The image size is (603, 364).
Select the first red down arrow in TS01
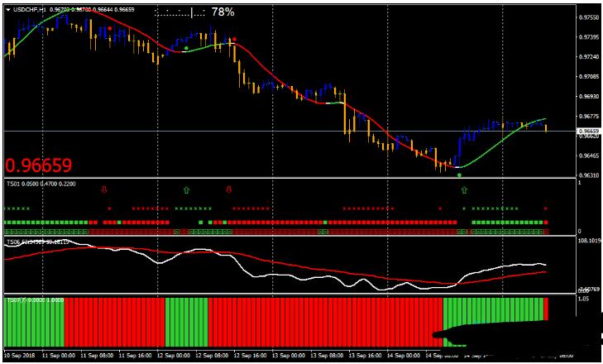pyautogui.click(x=104, y=189)
